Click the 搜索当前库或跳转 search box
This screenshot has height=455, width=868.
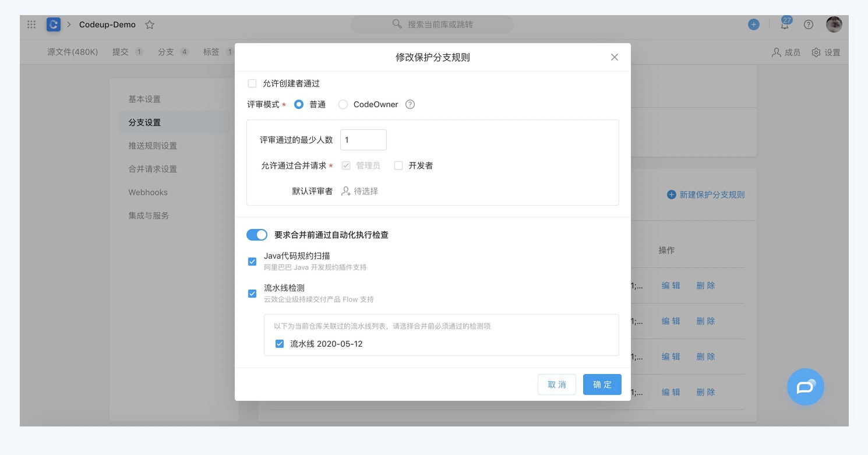(432, 24)
